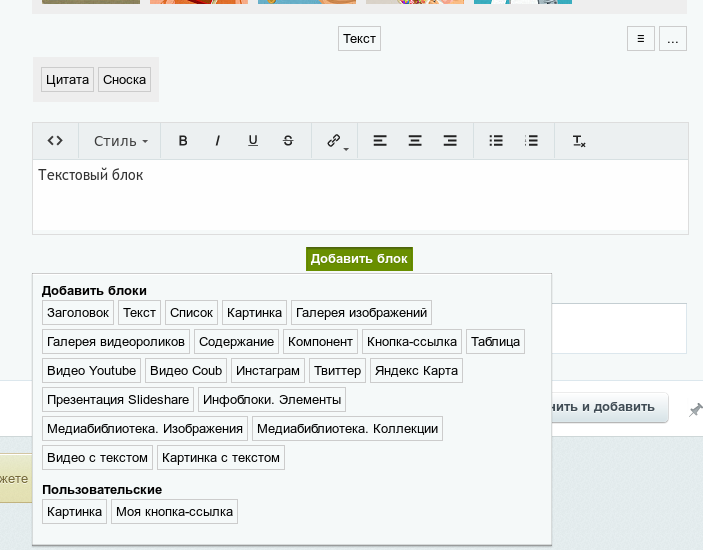703x550 pixels.
Task: Align text to the right
Action: click(450, 141)
